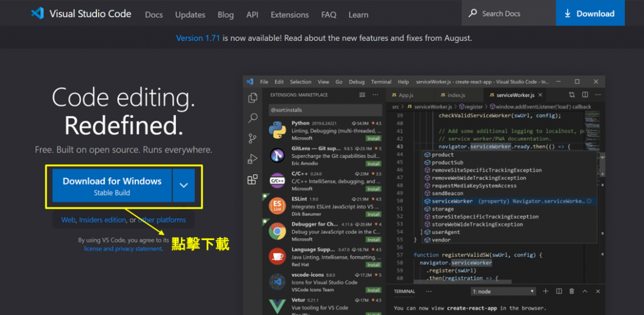The height and width of the screenshot is (315, 644).
Task: Click the C/C++ extension icon
Action: 277,180
